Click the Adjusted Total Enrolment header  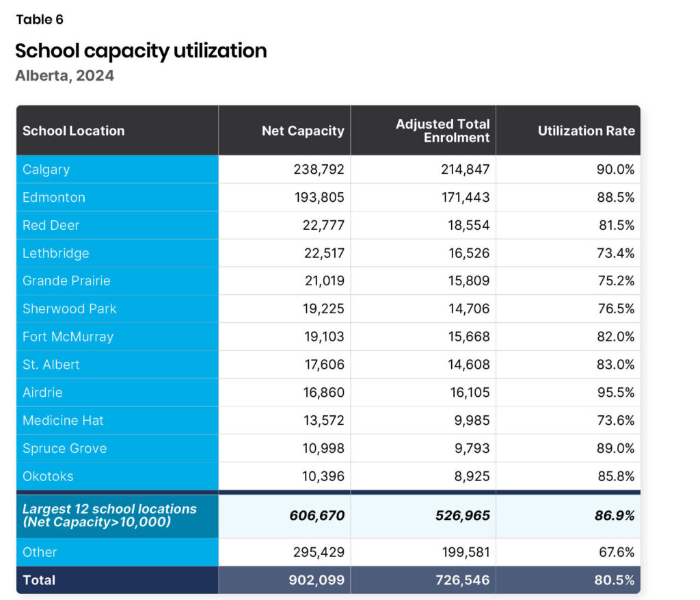click(442, 131)
